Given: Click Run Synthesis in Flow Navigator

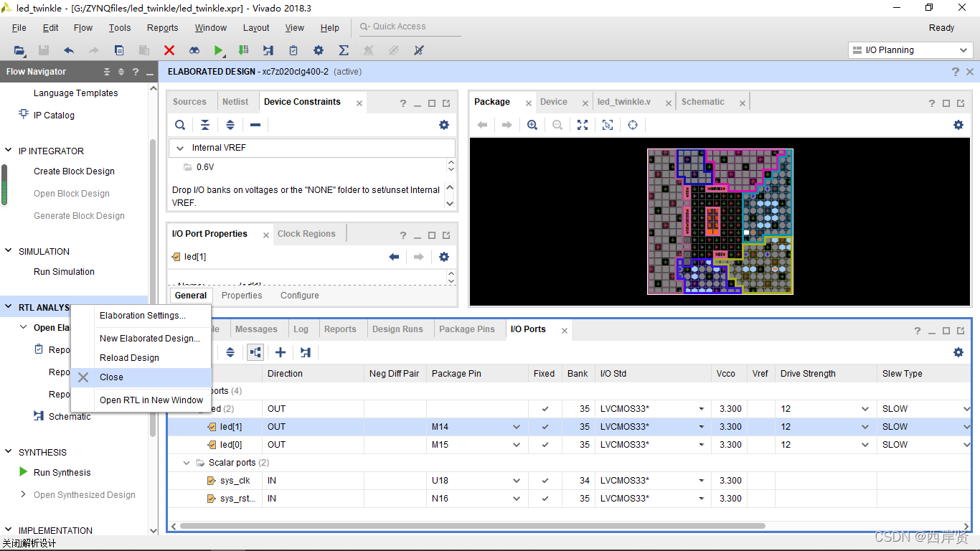Looking at the screenshot, I should (x=62, y=473).
